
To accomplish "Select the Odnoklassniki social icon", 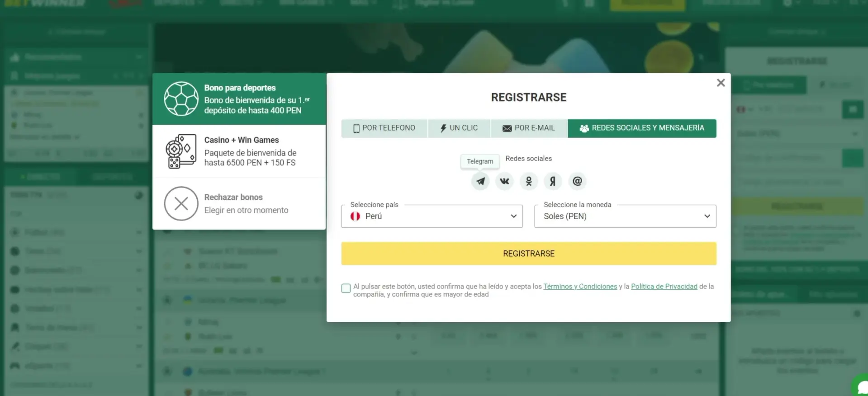I will (529, 181).
